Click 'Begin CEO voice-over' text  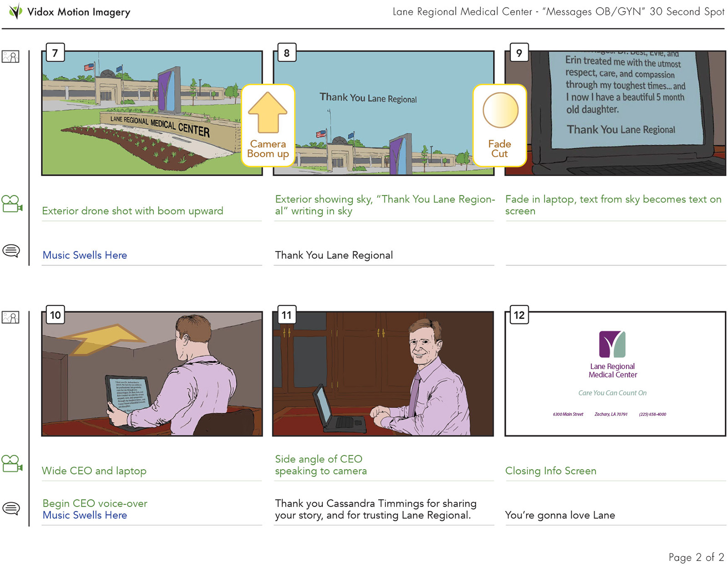(x=95, y=503)
